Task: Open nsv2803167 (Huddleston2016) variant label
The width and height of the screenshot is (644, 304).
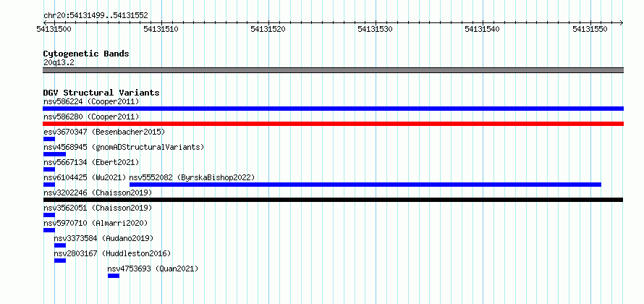Action: pos(113,253)
